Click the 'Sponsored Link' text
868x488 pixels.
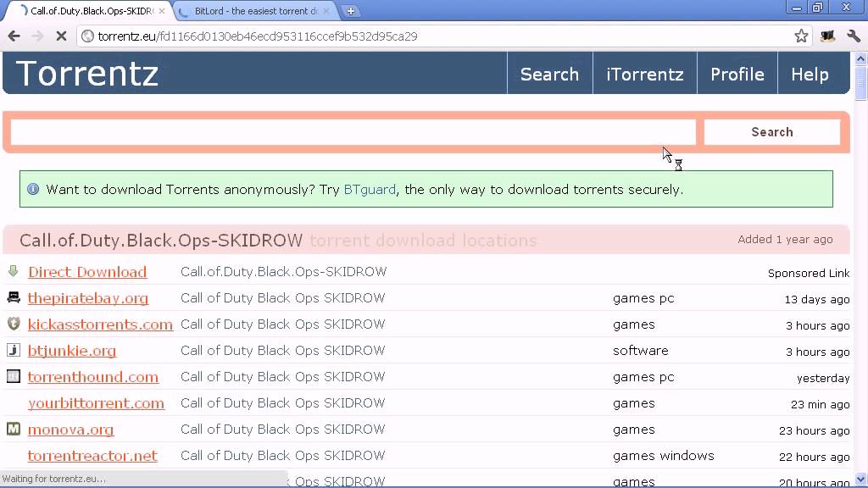coord(808,274)
